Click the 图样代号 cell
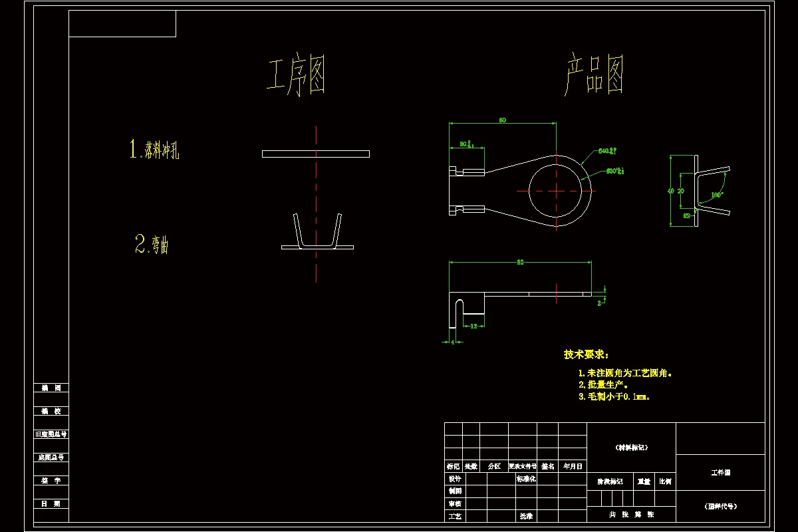Viewport: 798px width, 532px height. 720,505
